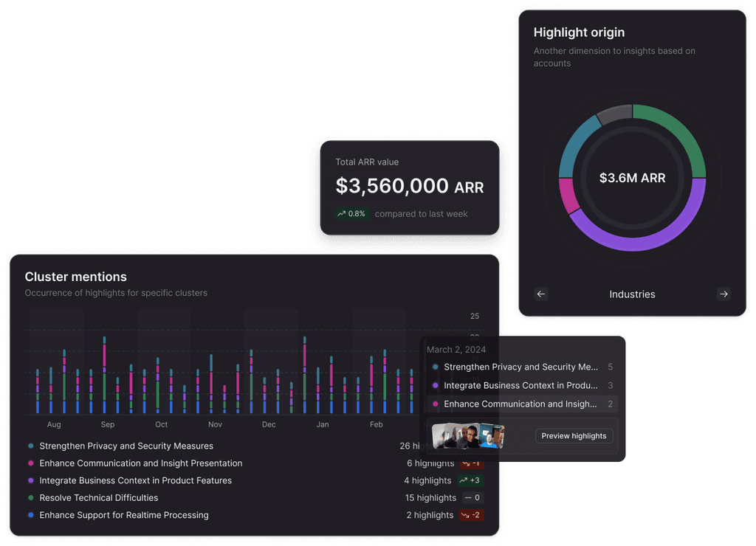Click the teal bullet beside Strengthen Privacy tooltip entry
This screenshot has height=546, width=756.
pyautogui.click(x=436, y=367)
